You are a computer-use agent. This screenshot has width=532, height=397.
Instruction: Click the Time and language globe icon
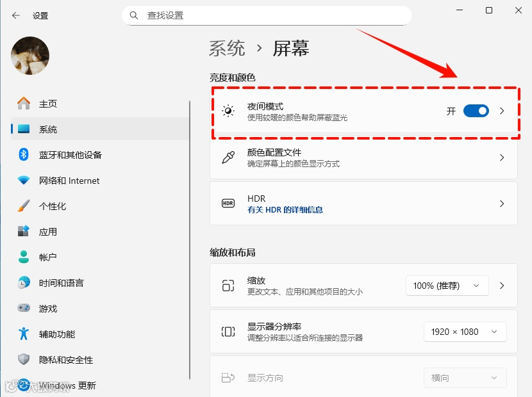pos(24,282)
